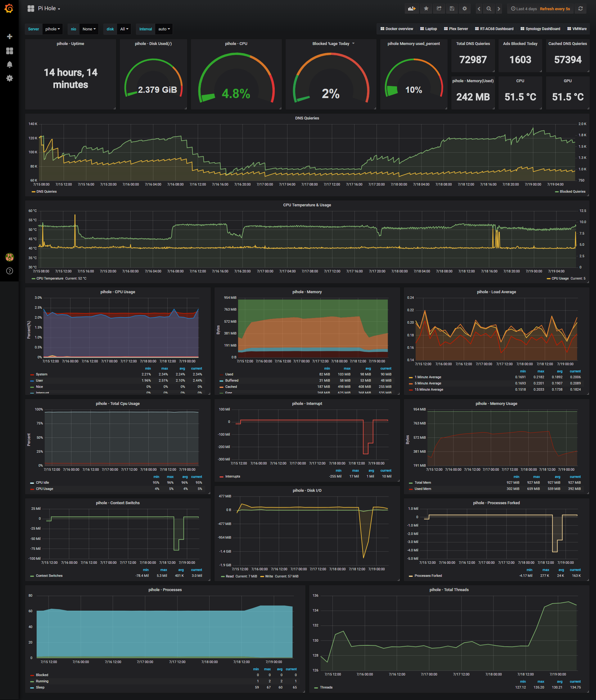Star this dashboard as favorite
Viewport: 596px width, 700px height.
click(426, 9)
